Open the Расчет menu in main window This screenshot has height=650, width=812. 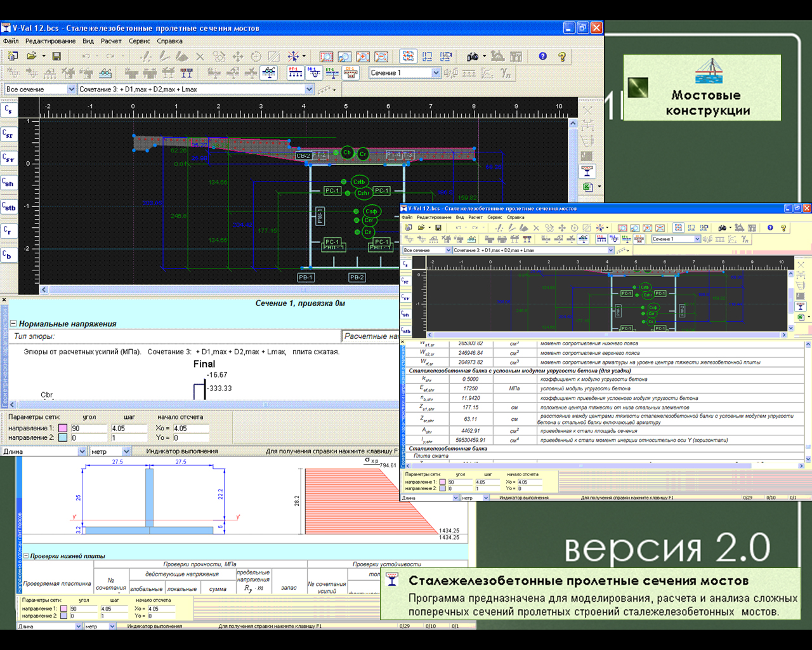point(111,41)
